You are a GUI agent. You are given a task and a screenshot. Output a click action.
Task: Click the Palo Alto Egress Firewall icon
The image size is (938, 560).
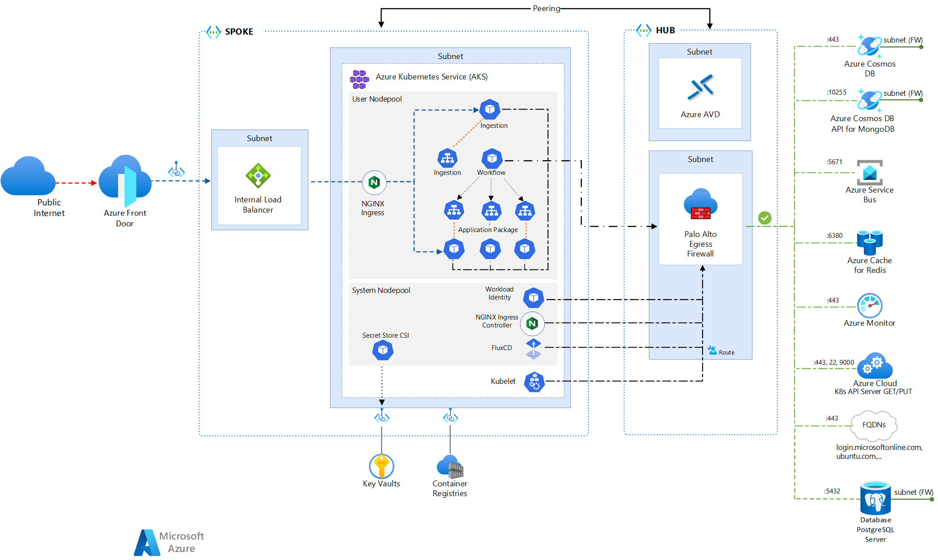pyautogui.click(x=700, y=204)
